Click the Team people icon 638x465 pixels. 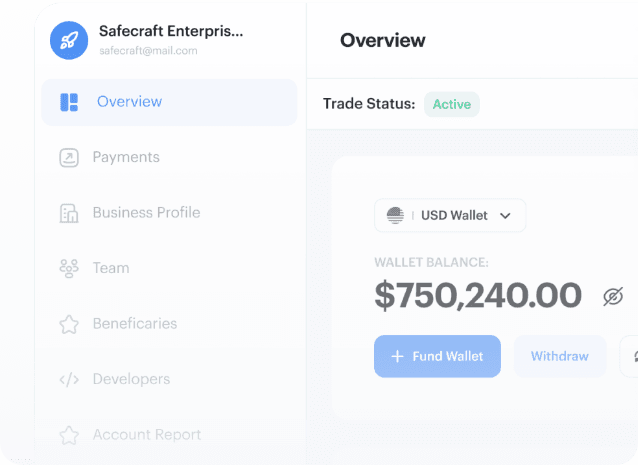pyautogui.click(x=69, y=269)
